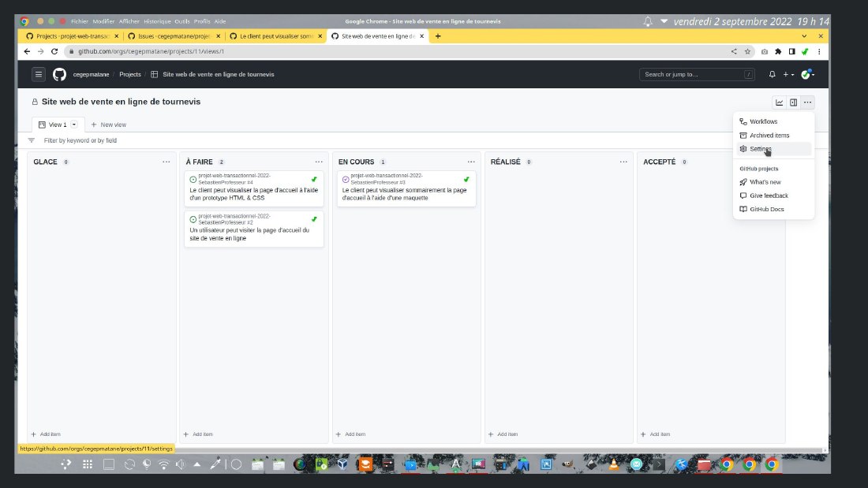Open Chrome side panel icon

[792, 51]
